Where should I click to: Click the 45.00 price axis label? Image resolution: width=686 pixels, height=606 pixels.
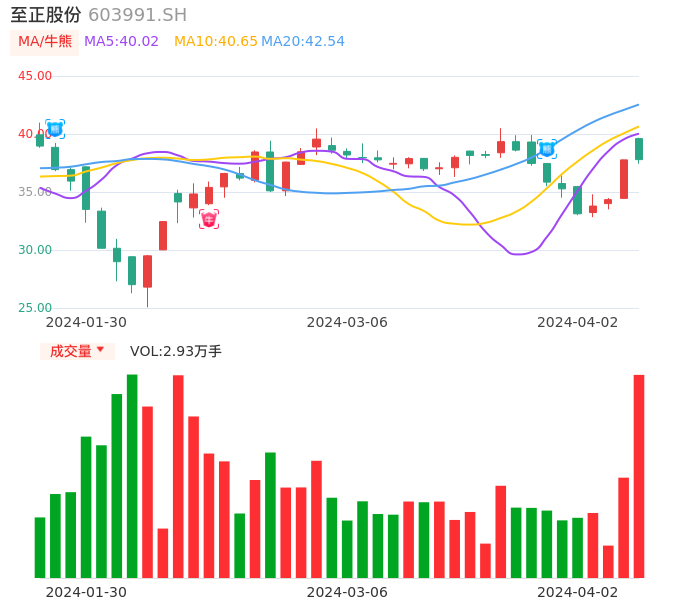pyautogui.click(x=35, y=76)
